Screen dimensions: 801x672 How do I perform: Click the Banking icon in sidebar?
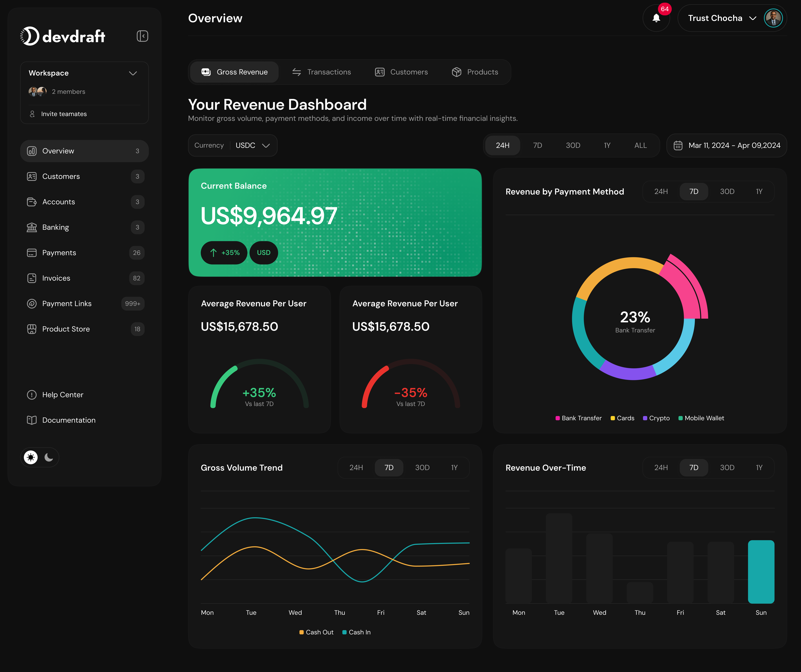tap(32, 227)
